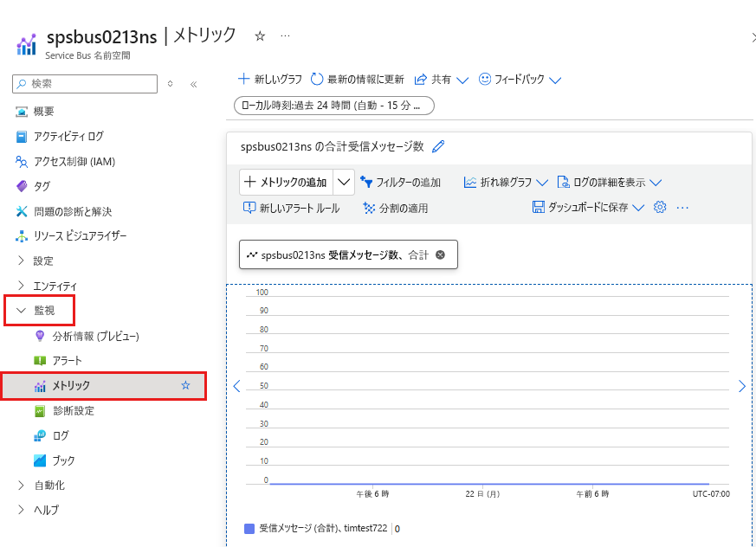Screen dimensions: 756x547
Task: Click the UTC-07:00 timezone label
Action: [711, 494]
